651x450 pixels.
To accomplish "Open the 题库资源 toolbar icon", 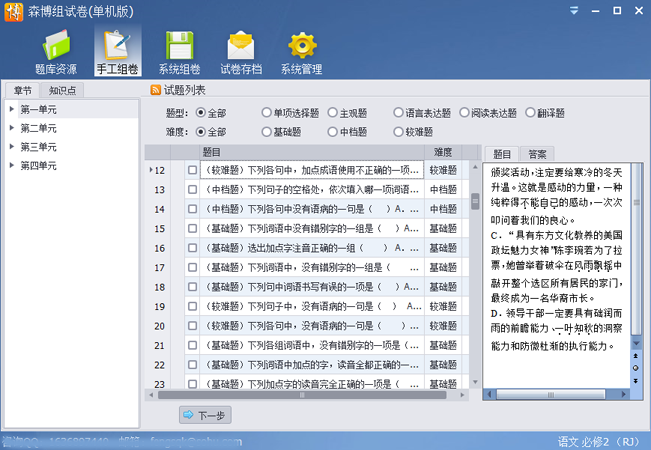I will (55, 47).
